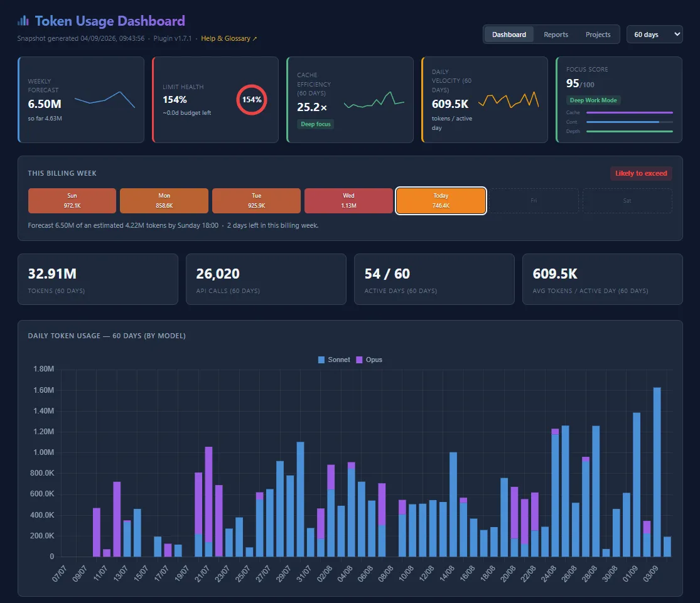Viewport: 700px width, 603px height.
Task: Click the Deep Work Mode badge
Action: pyautogui.click(x=593, y=100)
